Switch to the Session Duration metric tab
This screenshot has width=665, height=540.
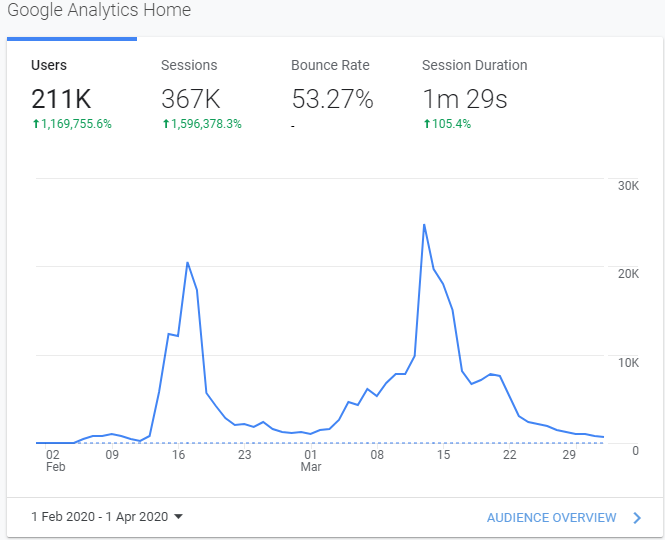pyautogui.click(x=475, y=92)
